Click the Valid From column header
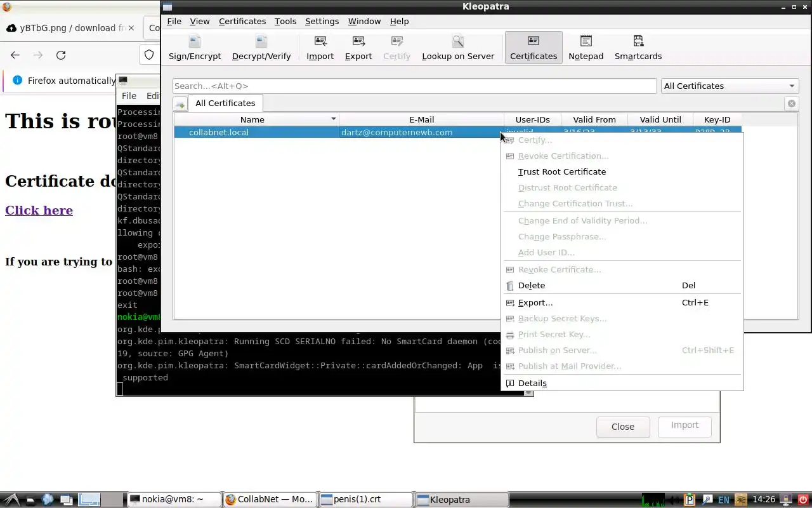 click(594, 119)
